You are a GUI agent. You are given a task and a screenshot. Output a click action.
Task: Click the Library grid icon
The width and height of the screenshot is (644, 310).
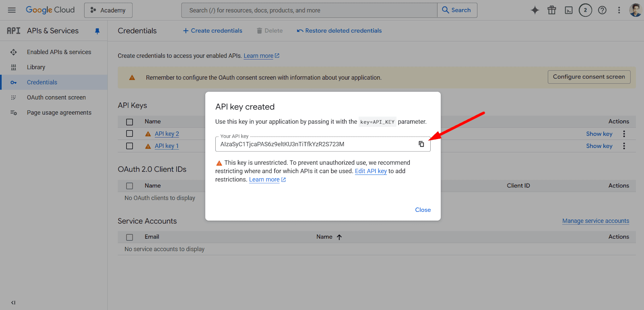point(14,67)
